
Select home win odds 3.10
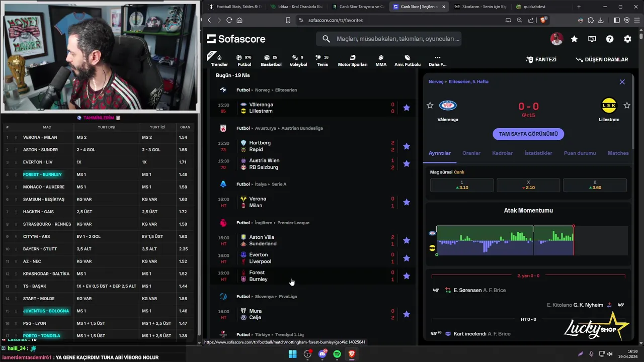(462, 185)
